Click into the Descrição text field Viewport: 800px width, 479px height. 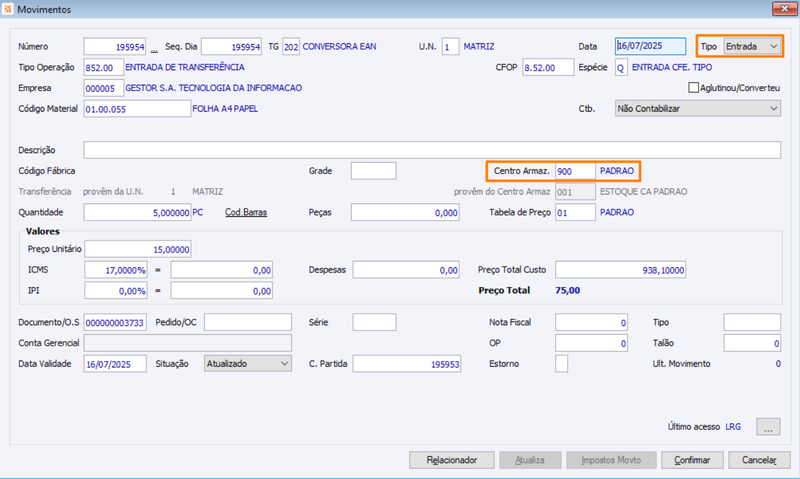point(432,150)
